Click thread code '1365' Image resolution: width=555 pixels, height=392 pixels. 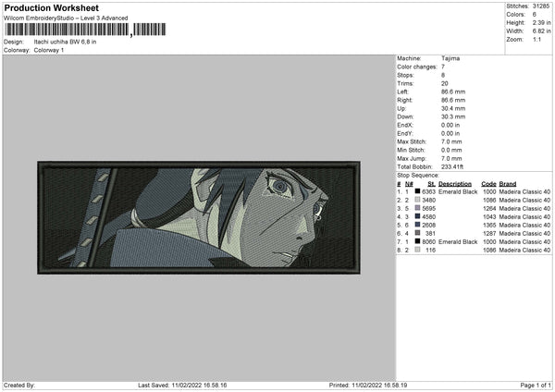point(489,225)
